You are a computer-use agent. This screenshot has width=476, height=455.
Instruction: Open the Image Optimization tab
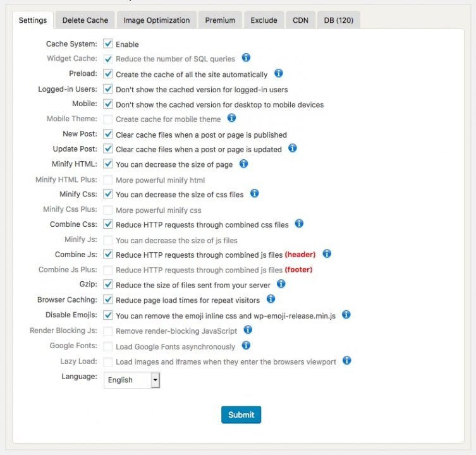(x=157, y=20)
